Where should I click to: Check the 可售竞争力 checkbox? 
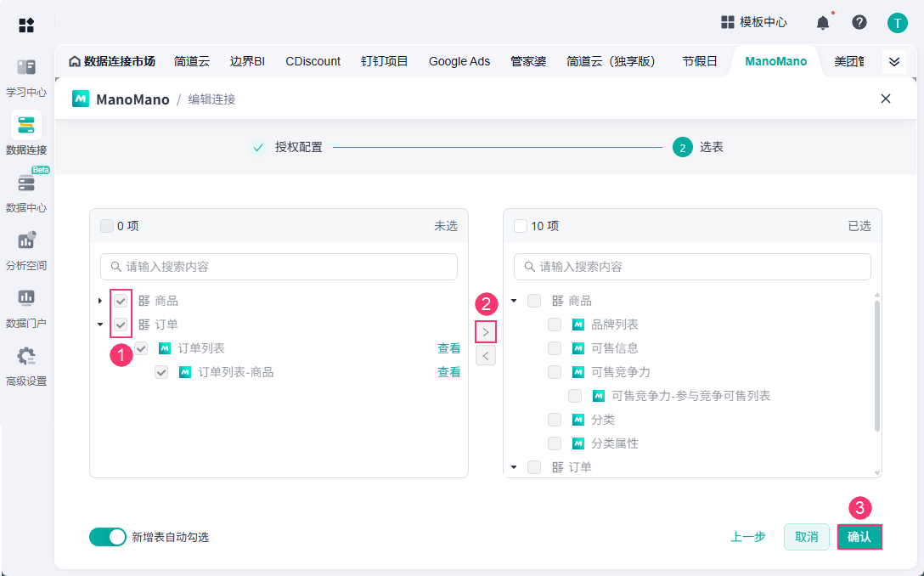coord(555,373)
